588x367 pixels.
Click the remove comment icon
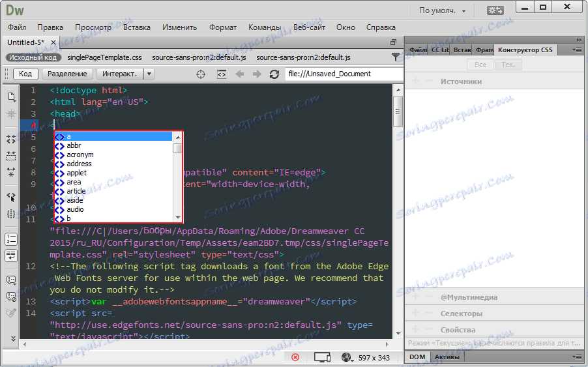point(11,297)
